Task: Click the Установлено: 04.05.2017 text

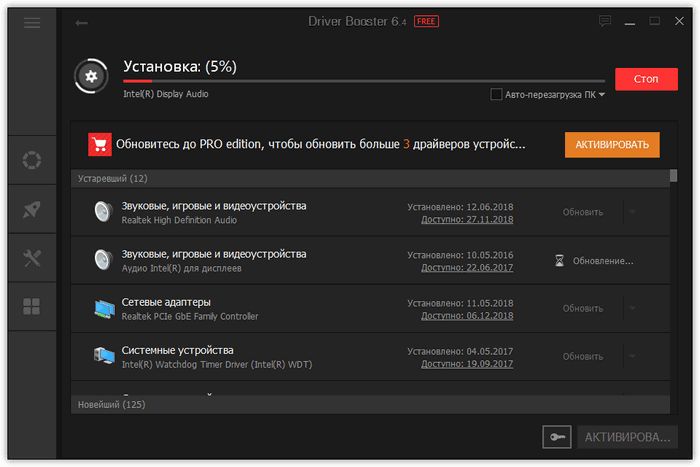Action: coord(460,352)
